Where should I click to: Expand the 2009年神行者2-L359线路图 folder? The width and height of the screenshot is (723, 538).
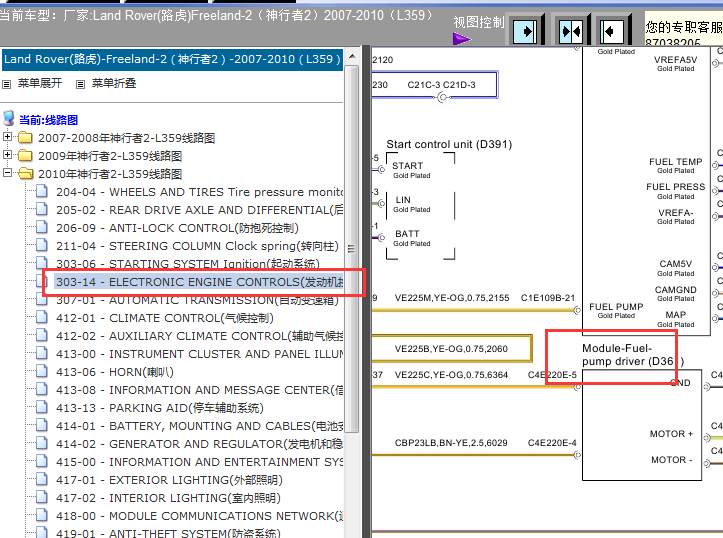click(7, 154)
